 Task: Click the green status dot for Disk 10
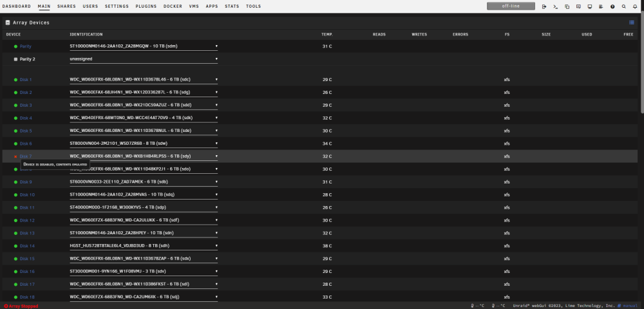[15, 194]
